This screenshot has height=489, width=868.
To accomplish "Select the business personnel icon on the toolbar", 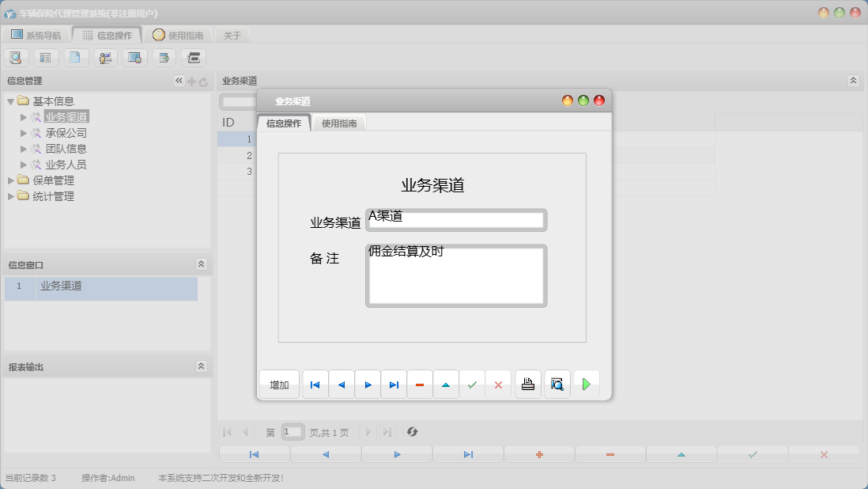I will click(105, 57).
